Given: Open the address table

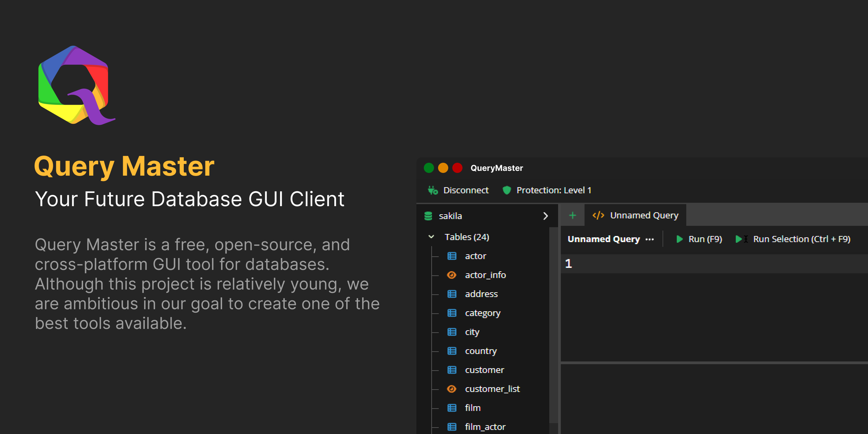Looking at the screenshot, I should click(481, 294).
